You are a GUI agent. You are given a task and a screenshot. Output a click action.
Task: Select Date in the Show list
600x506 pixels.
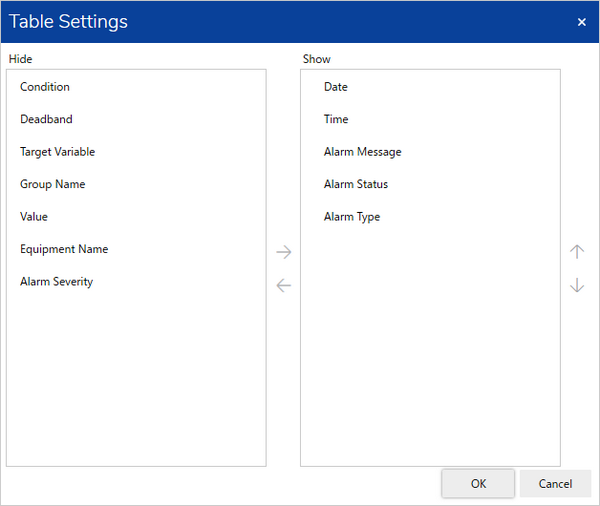336,87
